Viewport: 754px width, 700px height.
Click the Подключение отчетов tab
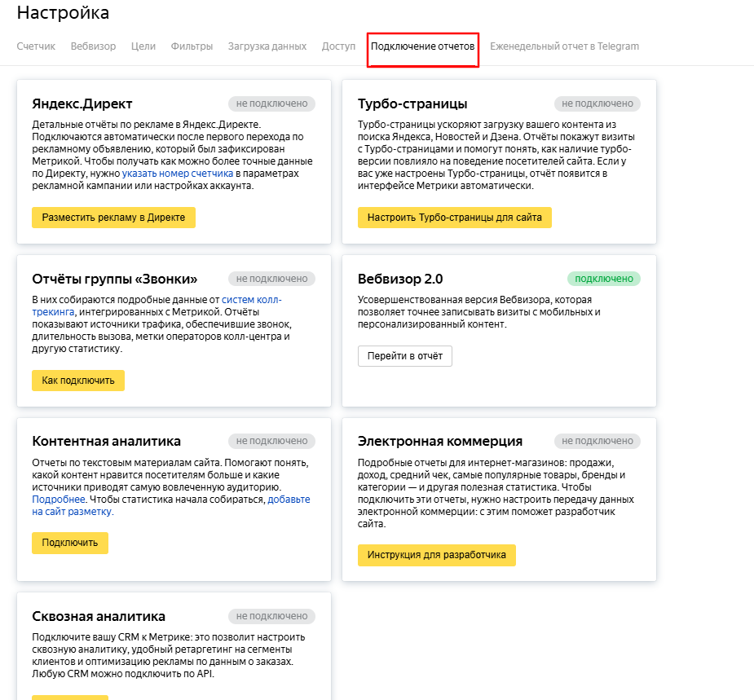(422, 47)
